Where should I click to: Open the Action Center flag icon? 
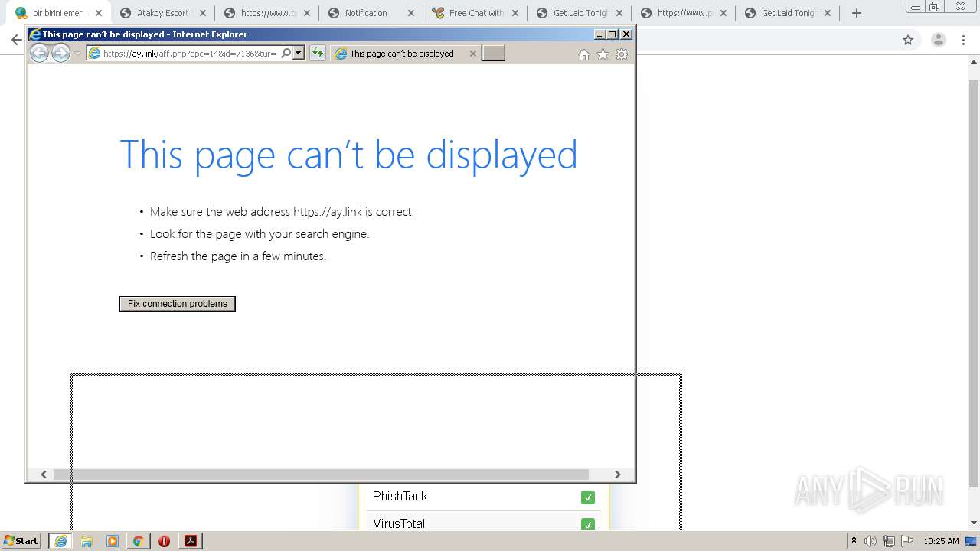pyautogui.click(x=907, y=541)
